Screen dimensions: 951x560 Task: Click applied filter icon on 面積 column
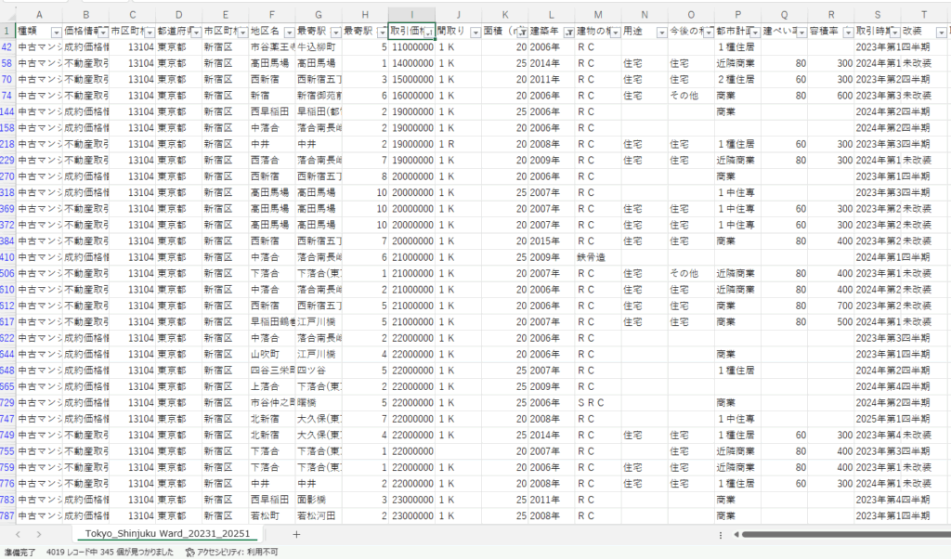point(520,33)
